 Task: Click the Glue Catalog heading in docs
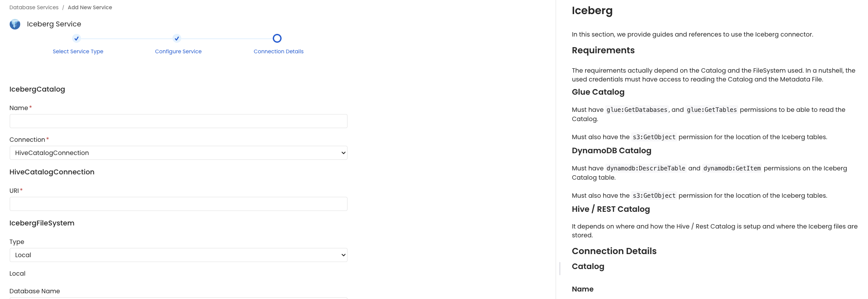(598, 92)
